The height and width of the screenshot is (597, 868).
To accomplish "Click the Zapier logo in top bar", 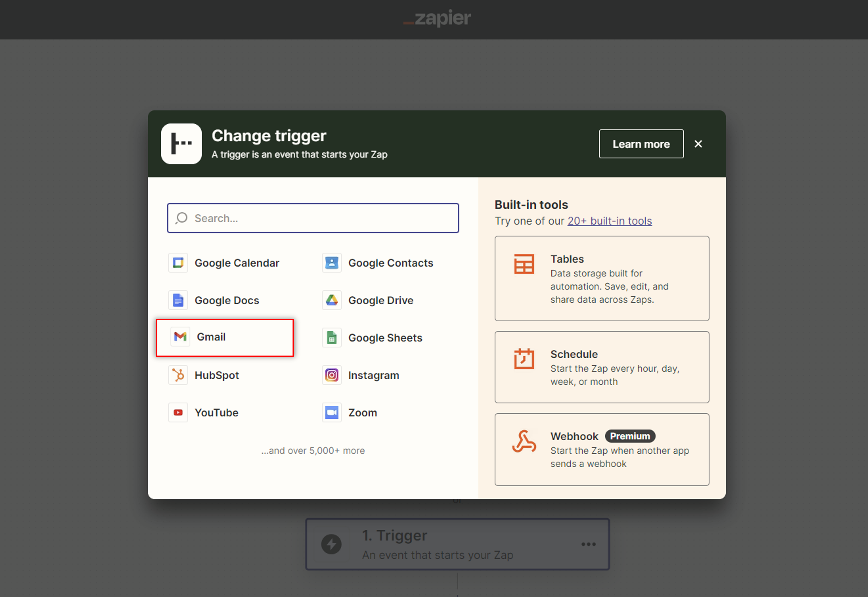I will pos(437,18).
